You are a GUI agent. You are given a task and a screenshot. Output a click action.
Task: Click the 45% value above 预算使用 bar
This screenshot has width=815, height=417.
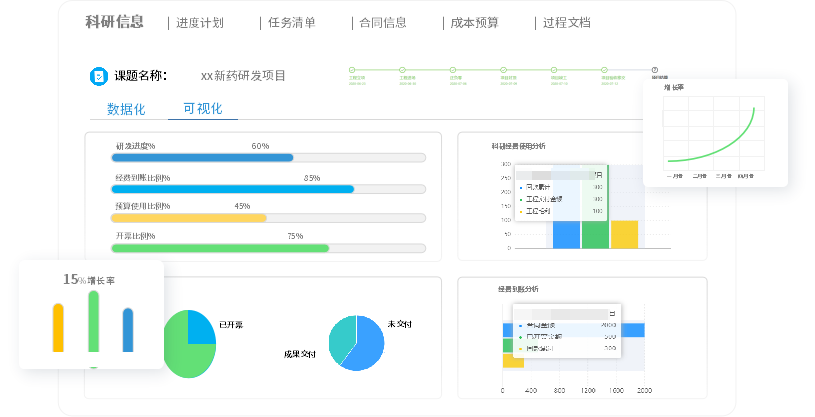point(242,206)
